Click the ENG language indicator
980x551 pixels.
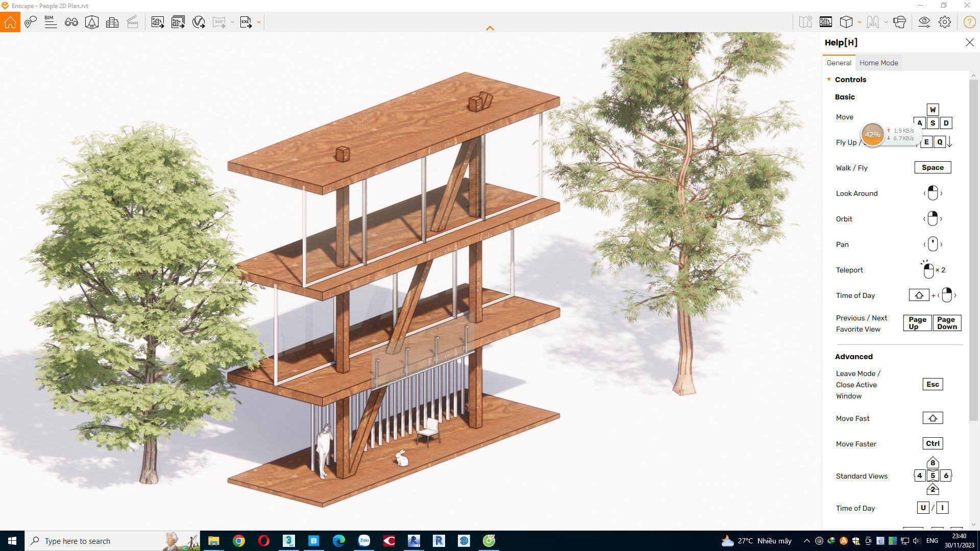[x=932, y=541]
